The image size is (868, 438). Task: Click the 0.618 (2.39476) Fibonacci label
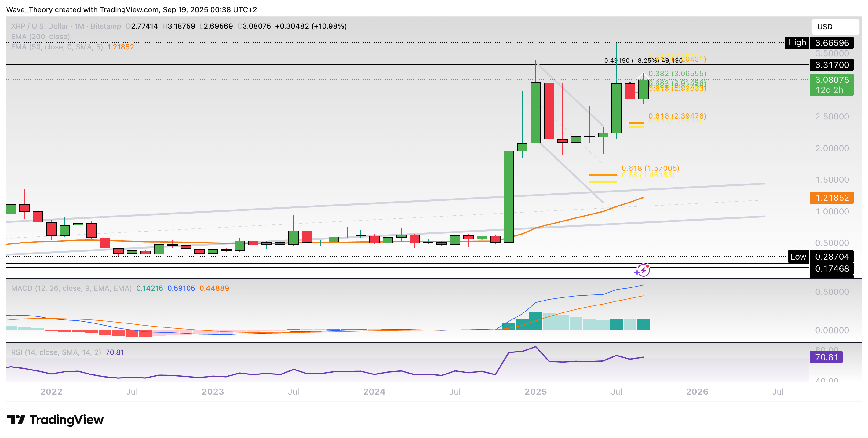[x=677, y=115]
